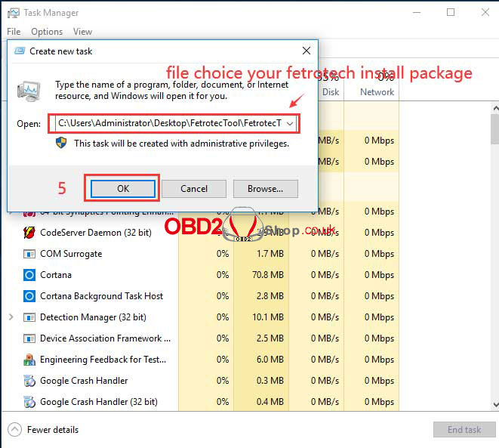The width and height of the screenshot is (499, 448).
Task: Open the Options menu
Action: click(x=47, y=32)
